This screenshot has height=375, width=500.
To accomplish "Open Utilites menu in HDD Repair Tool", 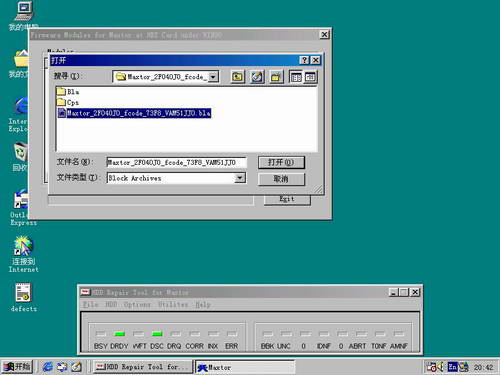I will (x=173, y=304).
